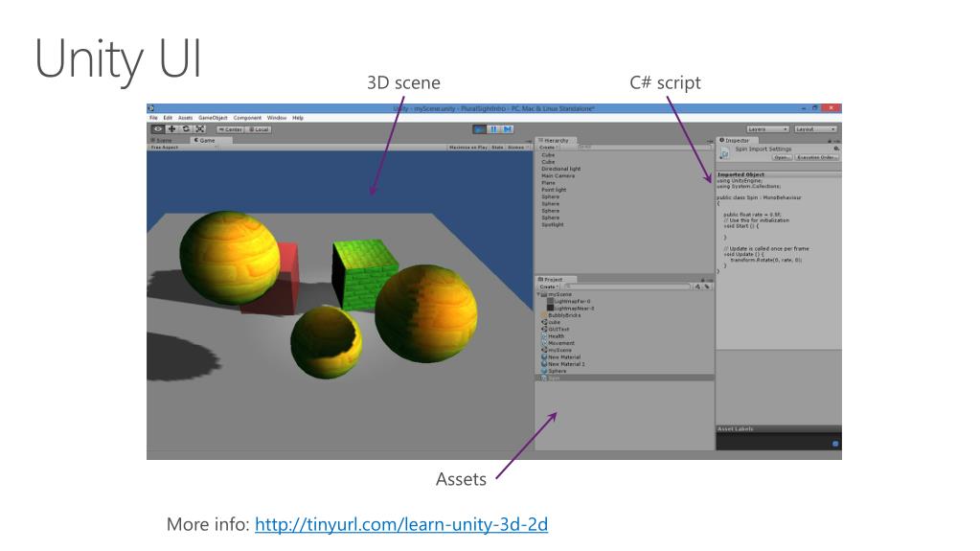Select the Hierarchy tab

click(554, 141)
